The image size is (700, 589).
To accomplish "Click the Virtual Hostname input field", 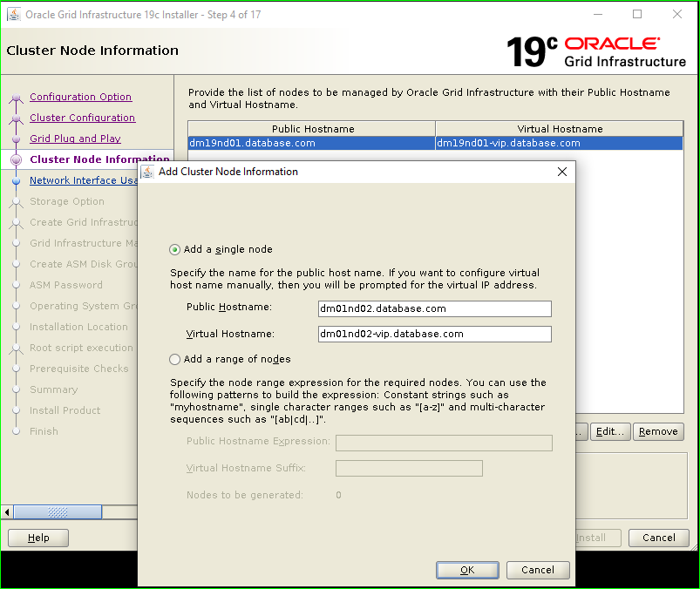I will point(434,334).
